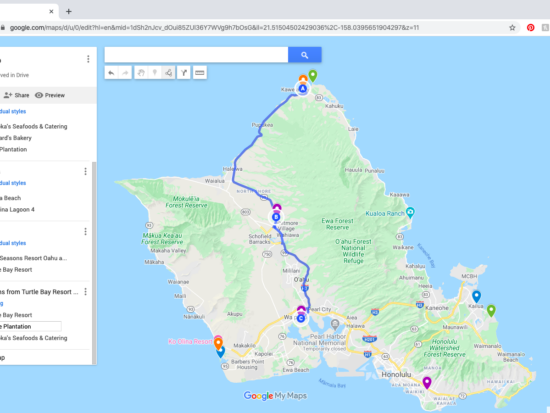
Task: Select the draw line tool
Action: (168, 73)
